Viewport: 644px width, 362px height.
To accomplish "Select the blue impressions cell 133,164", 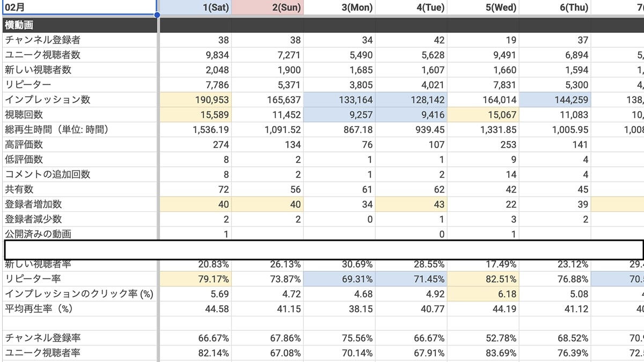I will (x=340, y=100).
